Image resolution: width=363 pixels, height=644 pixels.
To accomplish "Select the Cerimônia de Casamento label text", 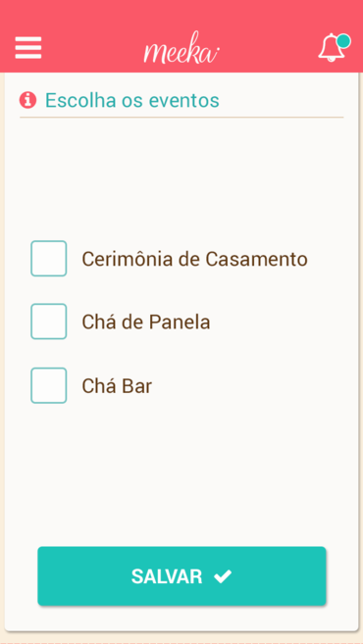I will (194, 259).
